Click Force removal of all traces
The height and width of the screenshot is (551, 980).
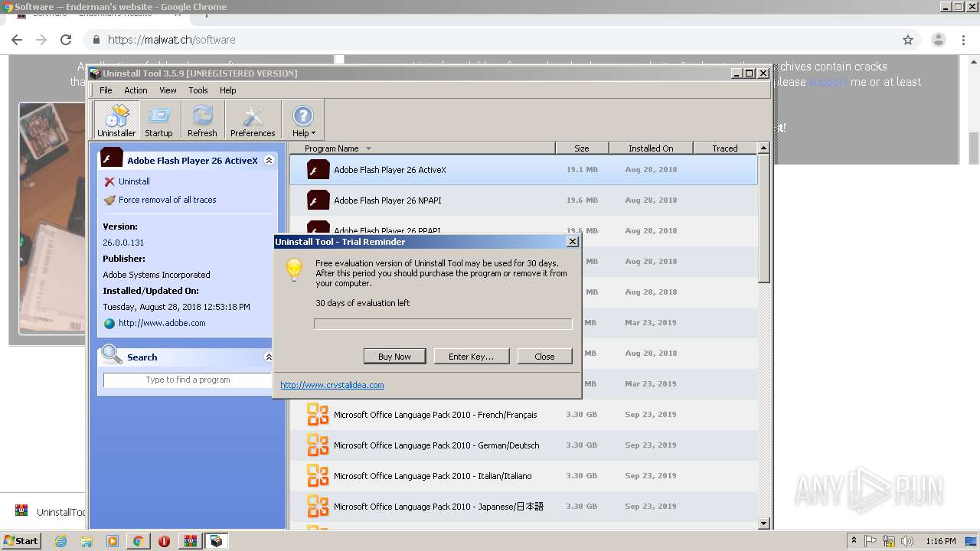coord(167,200)
